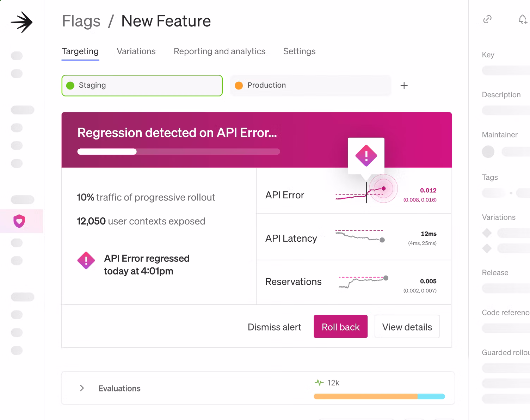Select the Staging environment
This screenshot has height=420, width=530.
pos(142,86)
